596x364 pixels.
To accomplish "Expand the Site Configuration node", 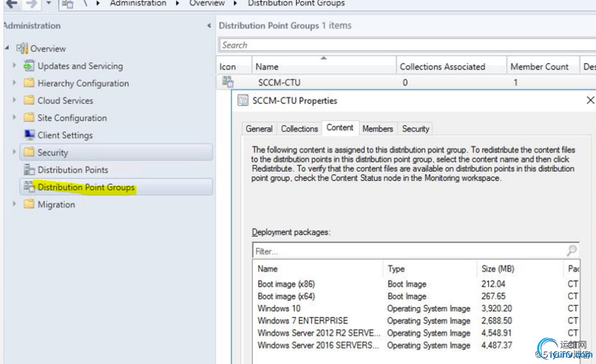I will click(x=14, y=117).
